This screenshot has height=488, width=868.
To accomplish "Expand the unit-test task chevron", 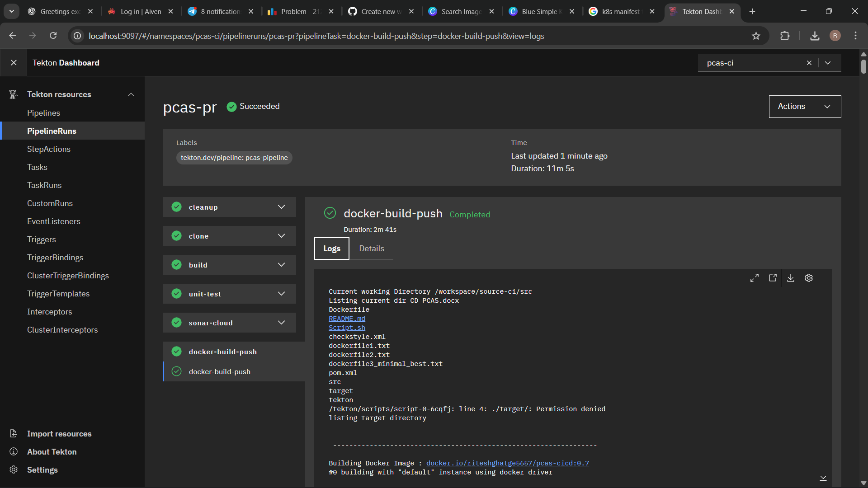I will (x=281, y=294).
